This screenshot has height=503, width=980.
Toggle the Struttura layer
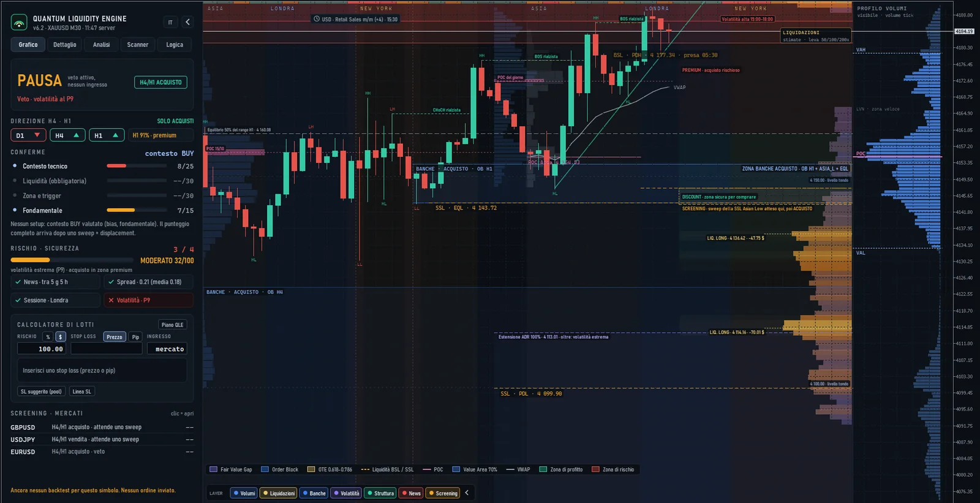coord(380,493)
